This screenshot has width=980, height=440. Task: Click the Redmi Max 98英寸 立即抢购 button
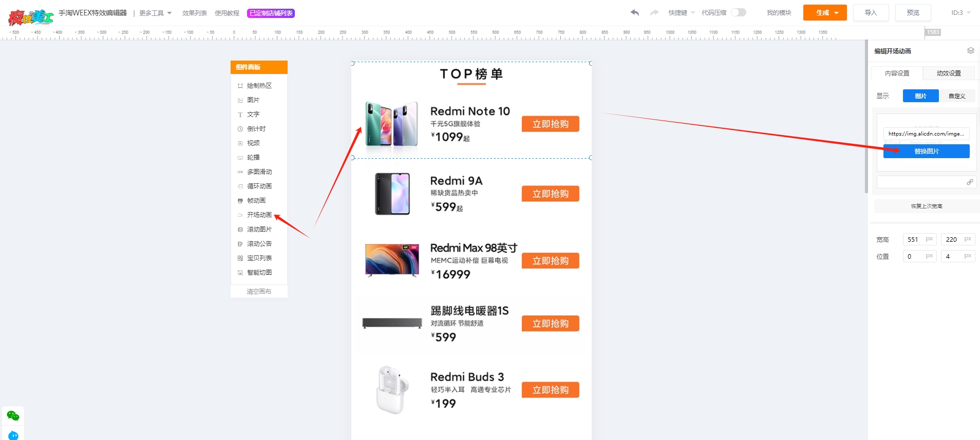point(551,261)
